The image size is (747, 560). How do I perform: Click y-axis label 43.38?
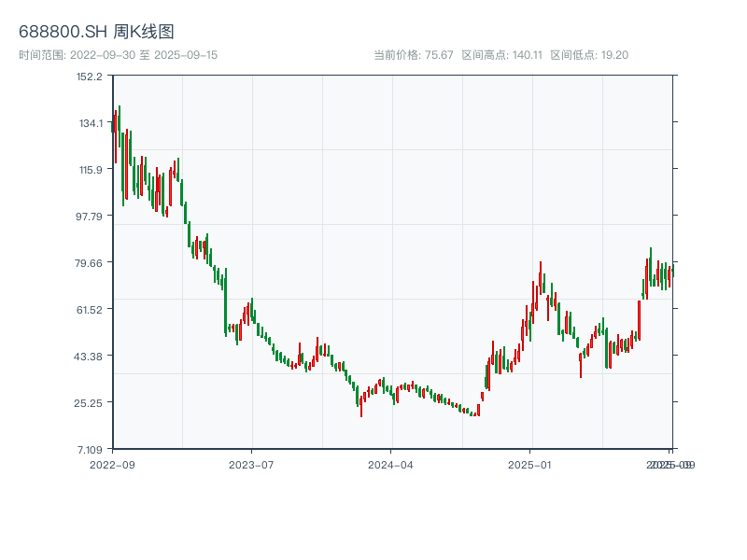pyautogui.click(x=88, y=357)
